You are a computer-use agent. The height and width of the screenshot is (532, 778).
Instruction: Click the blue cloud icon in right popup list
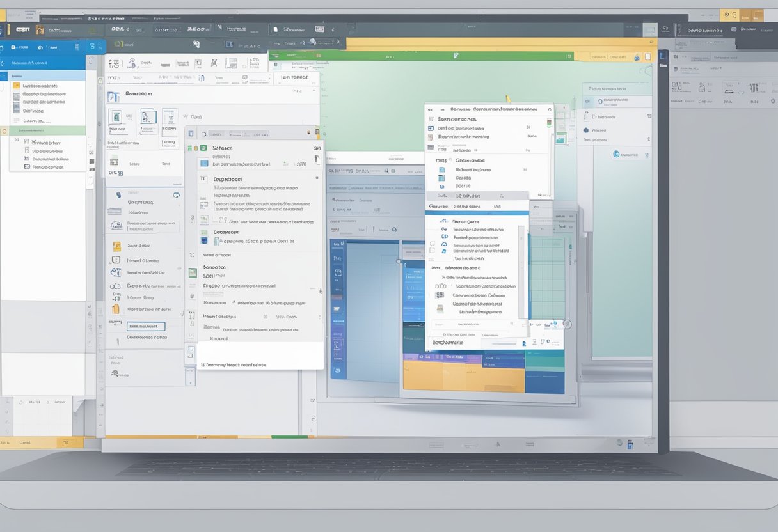point(444,243)
